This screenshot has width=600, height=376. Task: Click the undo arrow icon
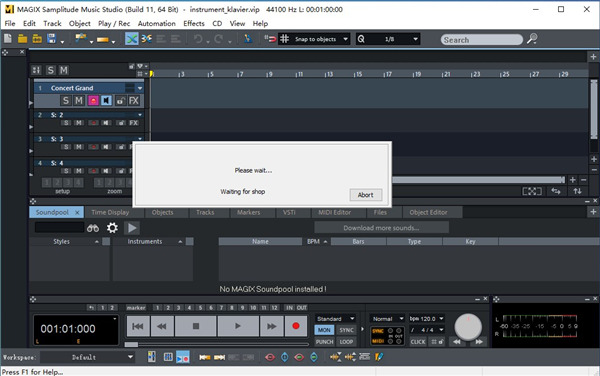[198, 39]
